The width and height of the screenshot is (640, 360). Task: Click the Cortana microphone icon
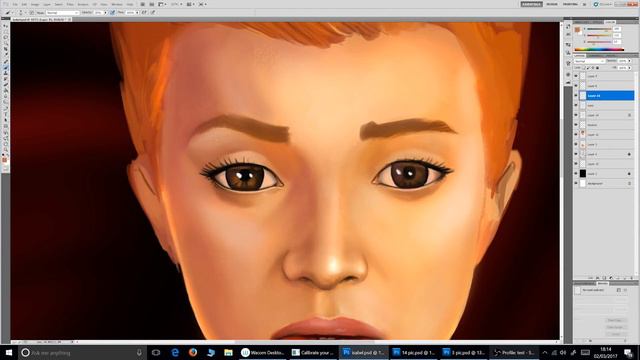[x=139, y=352]
